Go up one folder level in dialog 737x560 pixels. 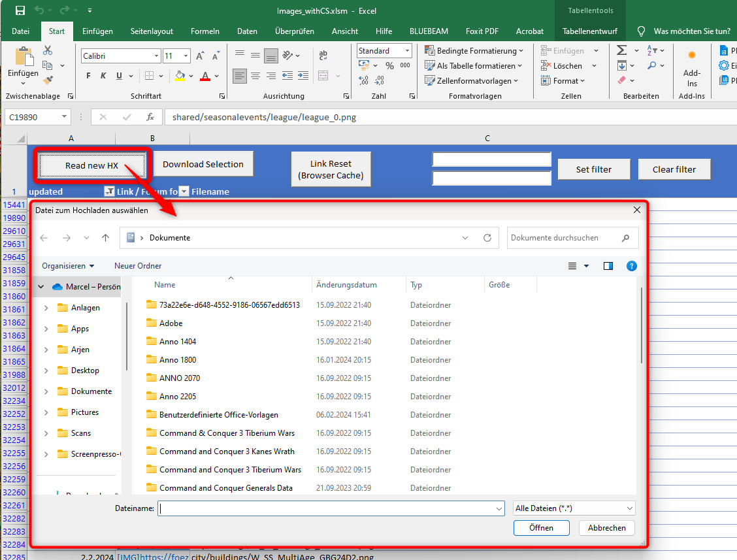coord(105,238)
